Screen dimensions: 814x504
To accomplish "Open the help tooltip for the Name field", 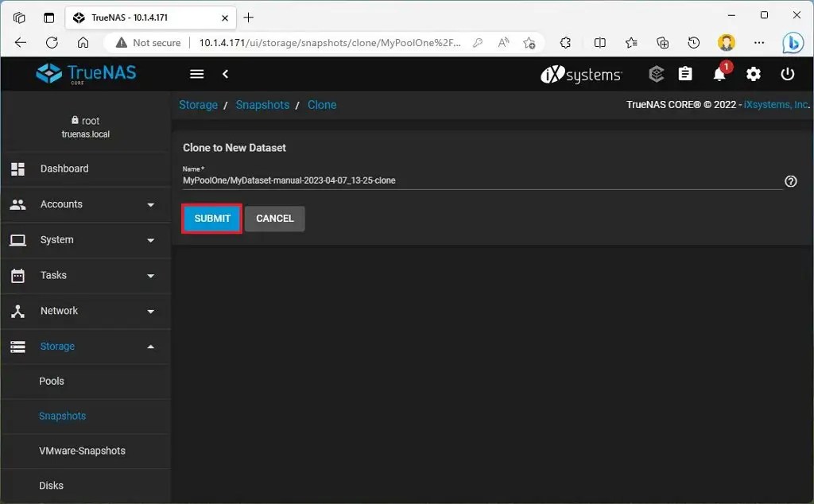I will tap(791, 181).
